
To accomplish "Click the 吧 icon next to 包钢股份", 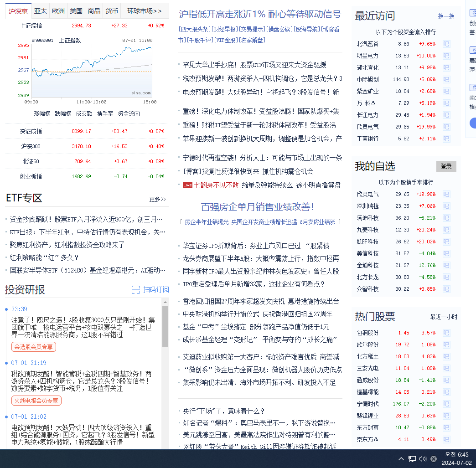I will (x=446, y=333).
